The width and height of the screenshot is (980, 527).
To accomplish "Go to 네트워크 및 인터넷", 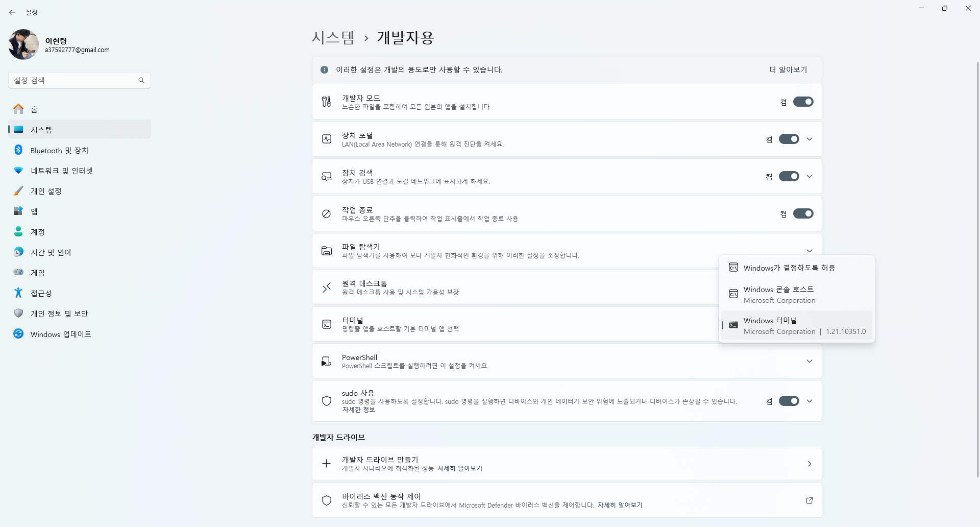I will click(80, 171).
